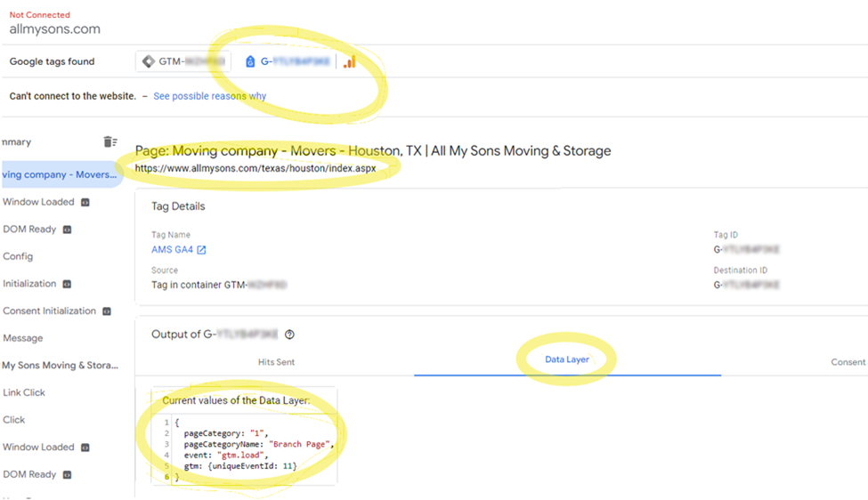Viewport: 868px width, 500px height.
Task: Click the 'Page: Moving company - Movers' title
Action: coord(372,151)
